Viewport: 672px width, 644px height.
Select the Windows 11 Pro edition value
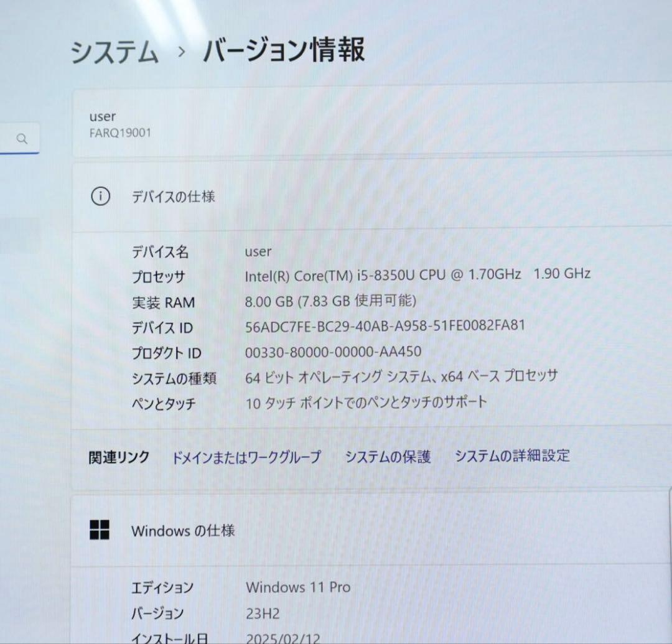click(x=298, y=587)
